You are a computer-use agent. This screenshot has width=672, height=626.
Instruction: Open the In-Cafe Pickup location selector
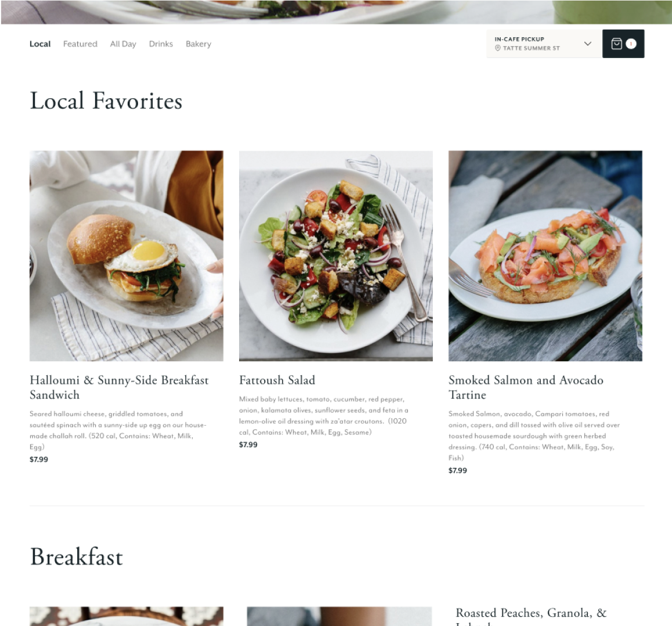pos(544,44)
